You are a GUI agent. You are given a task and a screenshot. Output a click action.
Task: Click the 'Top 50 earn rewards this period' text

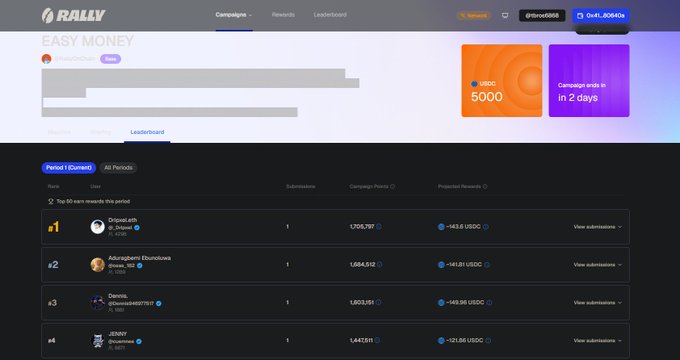point(93,201)
